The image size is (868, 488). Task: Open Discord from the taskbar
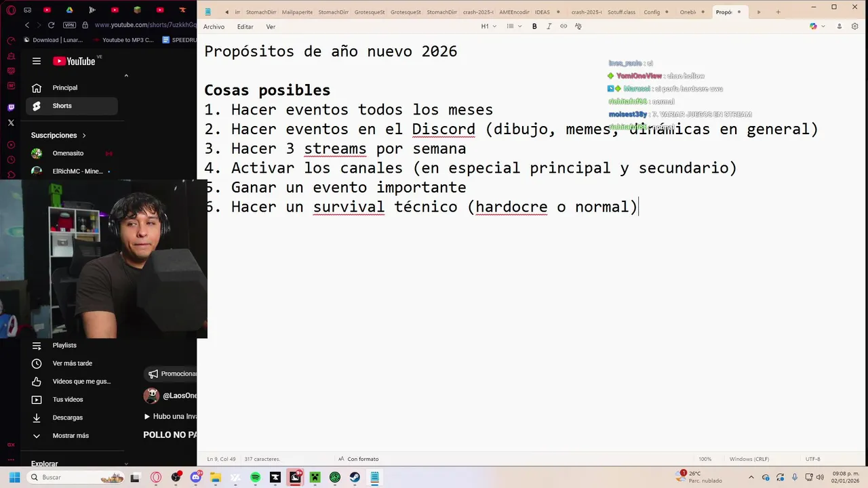pyautogui.click(x=196, y=477)
